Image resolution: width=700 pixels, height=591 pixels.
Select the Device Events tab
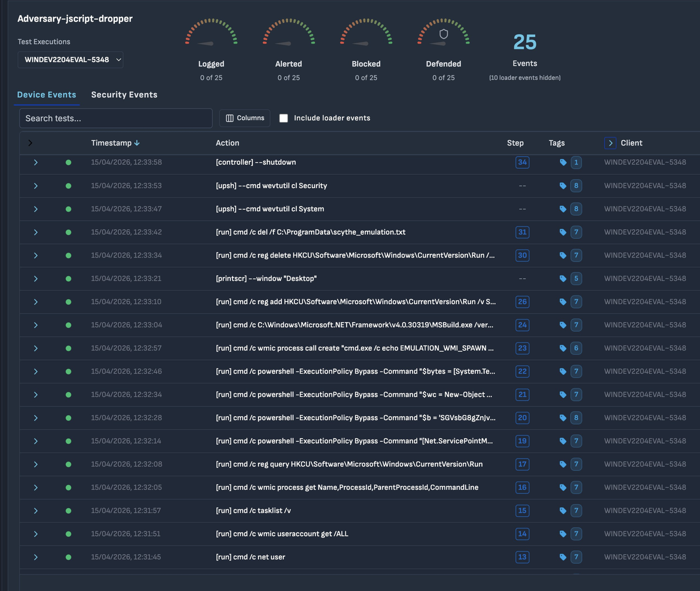tap(47, 95)
